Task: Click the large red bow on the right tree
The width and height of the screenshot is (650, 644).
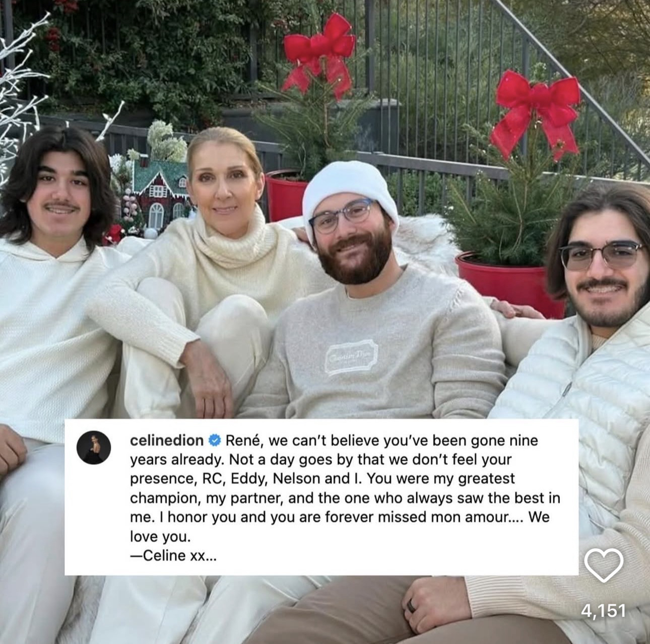Action: click(x=536, y=113)
